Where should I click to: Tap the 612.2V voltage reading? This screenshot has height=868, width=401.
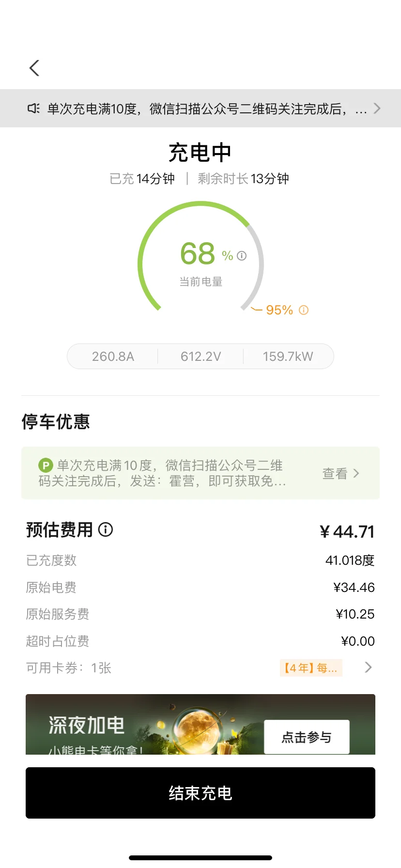200,356
